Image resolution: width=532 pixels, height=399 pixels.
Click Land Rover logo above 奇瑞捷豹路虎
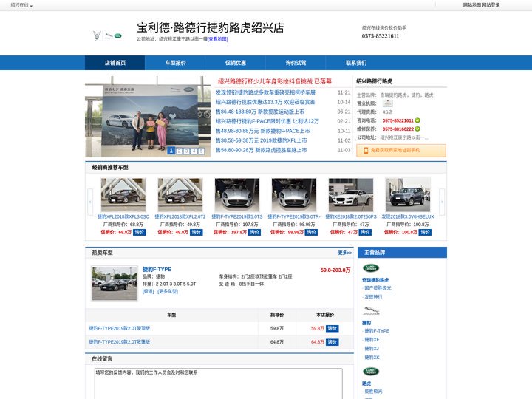pyautogui.click(x=371, y=268)
